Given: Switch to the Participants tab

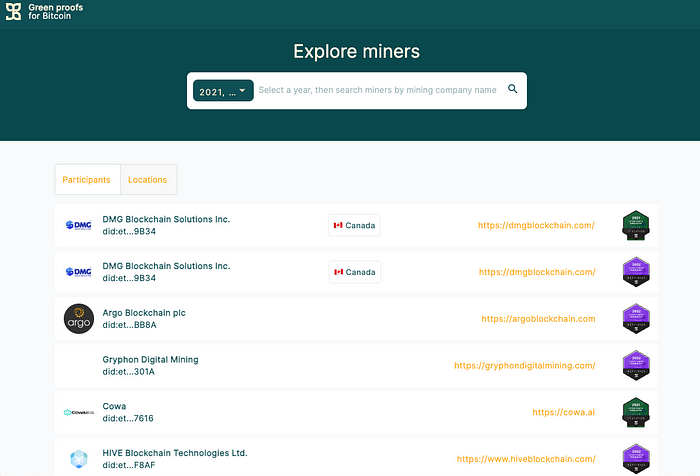Looking at the screenshot, I should tap(87, 180).
